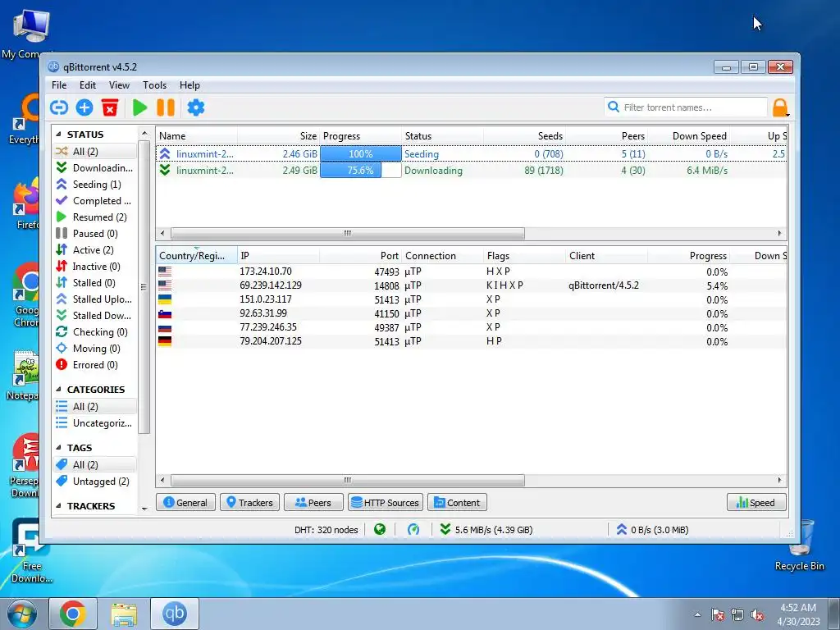Select All (2) under Categories
This screenshot has width=840, height=630.
click(x=94, y=407)
